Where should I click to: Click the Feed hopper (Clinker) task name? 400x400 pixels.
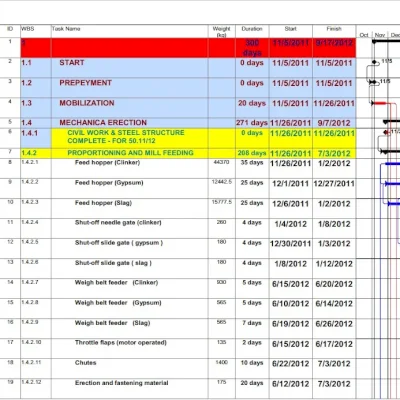(107, 163)
